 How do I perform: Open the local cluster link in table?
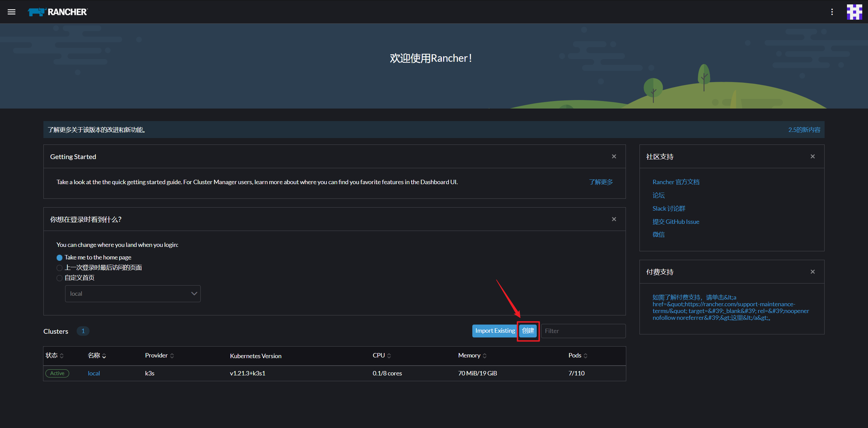pyautogui.click(x=94, y=373)
